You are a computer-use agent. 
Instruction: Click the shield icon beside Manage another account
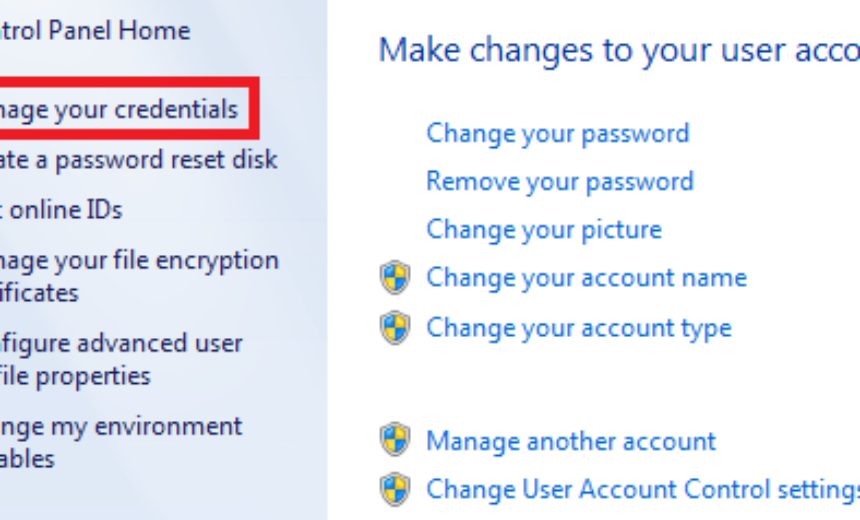[395, 439]
